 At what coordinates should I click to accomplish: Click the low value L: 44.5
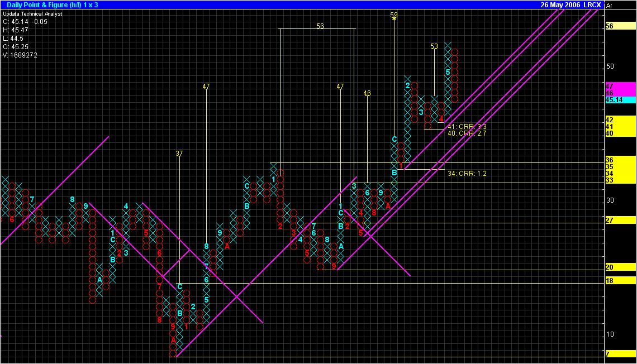click(13, 39)
